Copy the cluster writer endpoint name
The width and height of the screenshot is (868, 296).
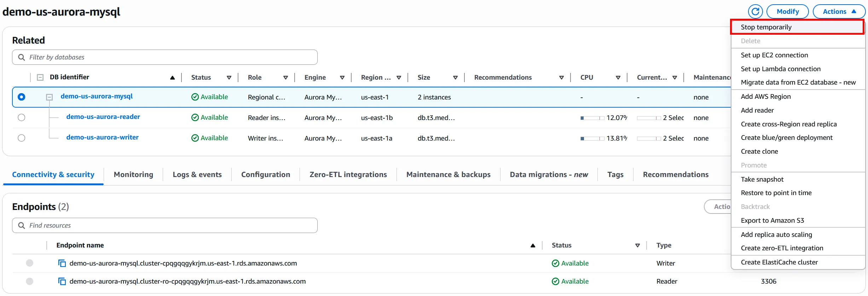[62, 263]
